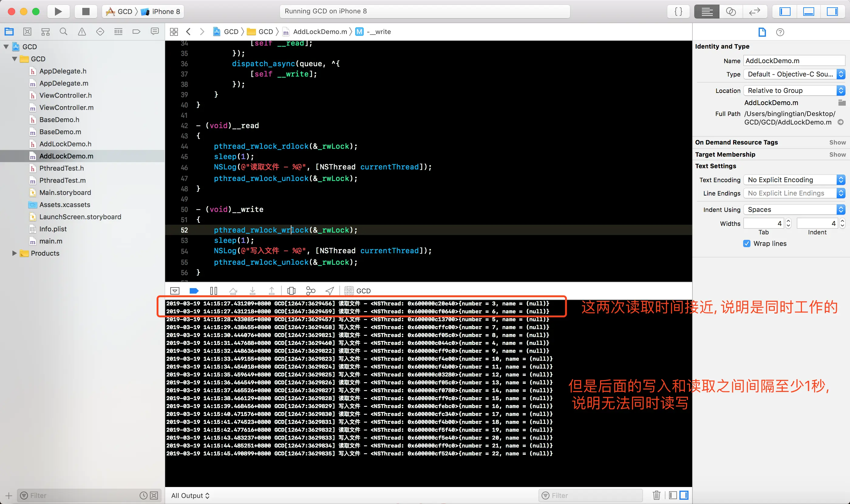Image resolution: width=850 pixels, height=504 pixels.
Task: Clear console with the trash icon
Action: [x=656, y=495]
